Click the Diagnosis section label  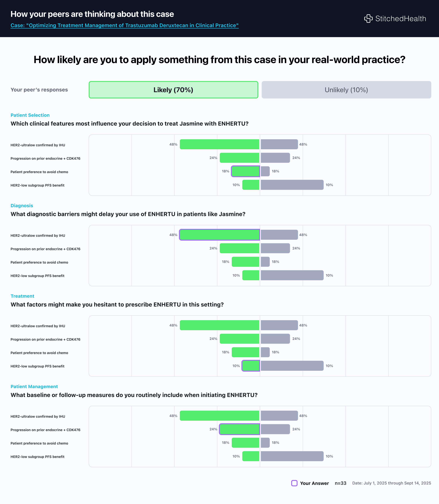point(22,206)
